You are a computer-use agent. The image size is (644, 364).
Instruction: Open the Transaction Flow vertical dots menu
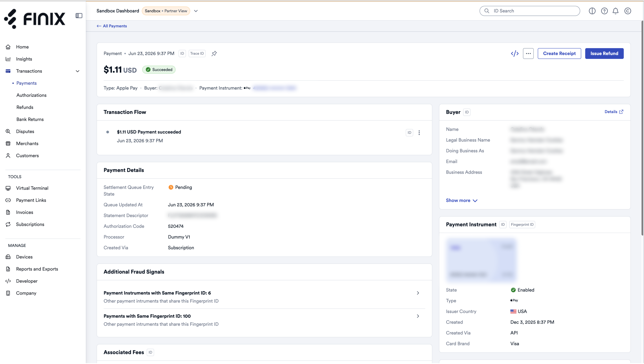coord(419,133)
